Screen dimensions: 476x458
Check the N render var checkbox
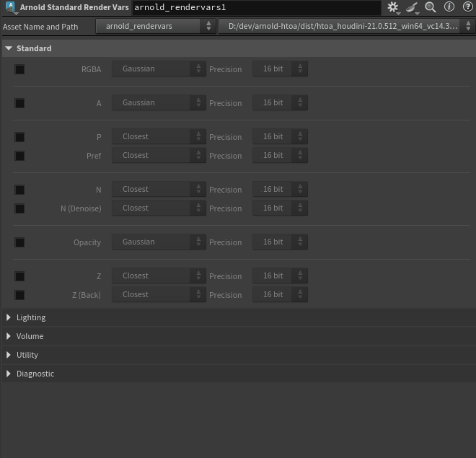point(19,190)
